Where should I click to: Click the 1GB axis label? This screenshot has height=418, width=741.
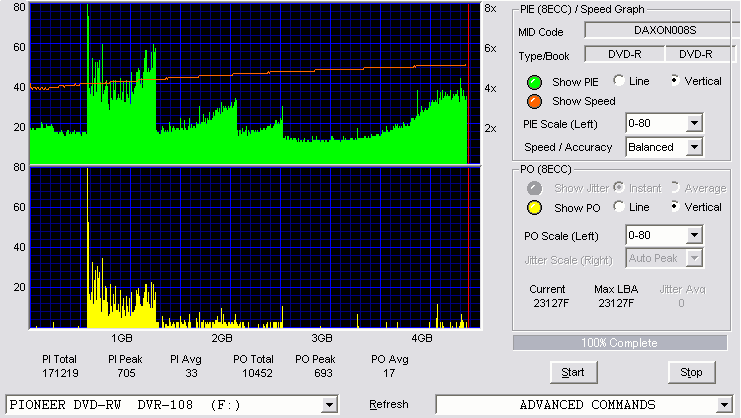[x=122, y=338]
